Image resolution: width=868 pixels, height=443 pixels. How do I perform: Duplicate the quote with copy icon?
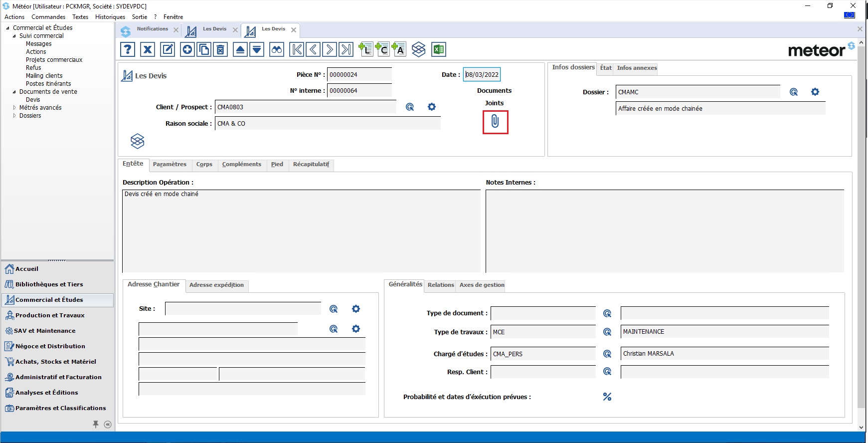(x=204, y=49)
